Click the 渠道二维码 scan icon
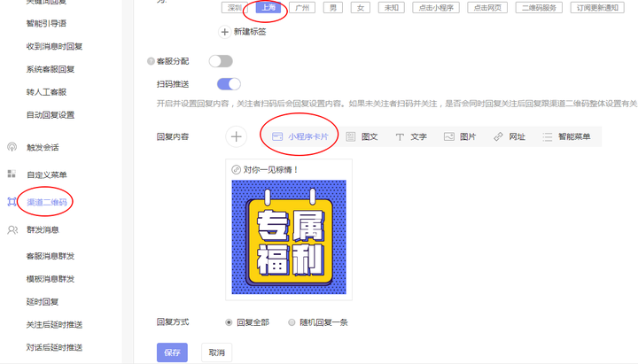This screenshot has height=364, width=638. pos(12,202)
